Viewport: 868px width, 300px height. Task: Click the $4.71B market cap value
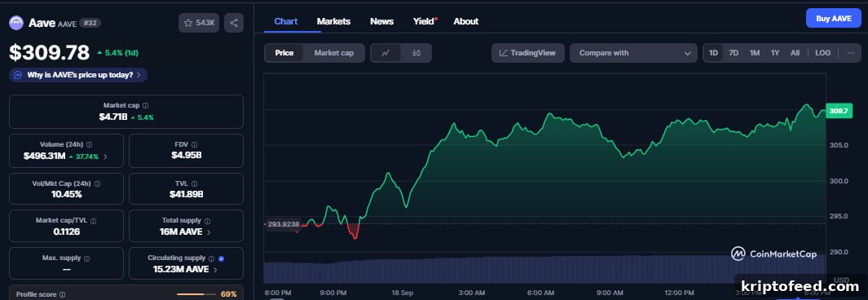pos(113,117)
